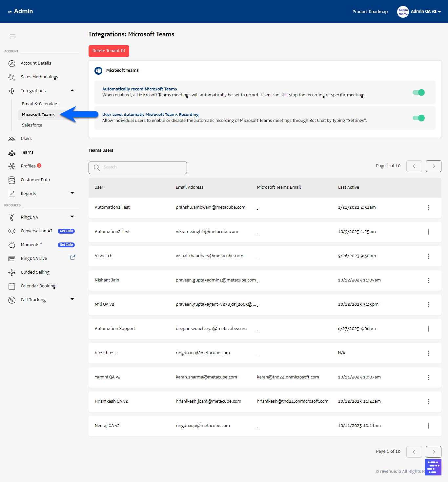The height and width of the screenshot is (482, 448).
Task: Click Get Info for Conversation AI
Action: coord(66,231)
